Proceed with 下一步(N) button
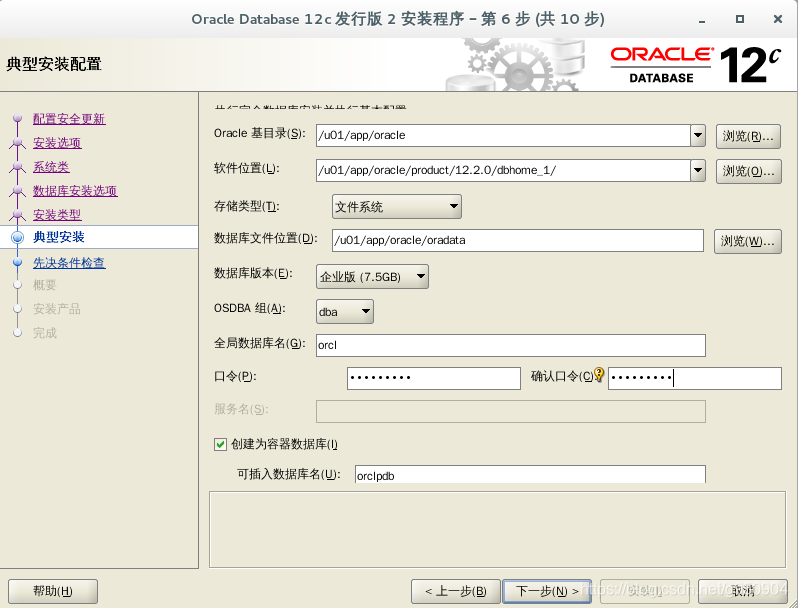 click(x=547, y=591)
